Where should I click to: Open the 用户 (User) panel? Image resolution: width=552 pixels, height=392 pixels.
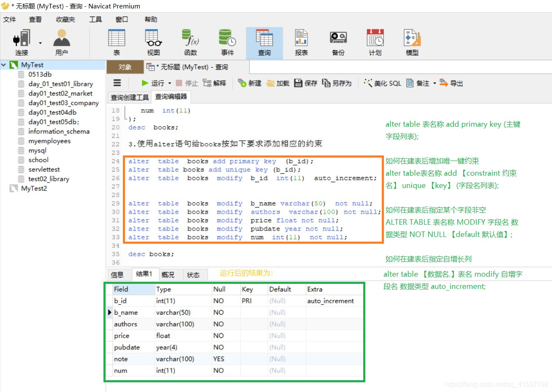click(62, 43)
